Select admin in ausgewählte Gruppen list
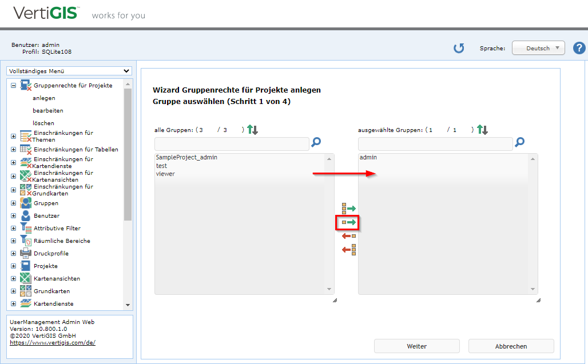 (368, 157)
